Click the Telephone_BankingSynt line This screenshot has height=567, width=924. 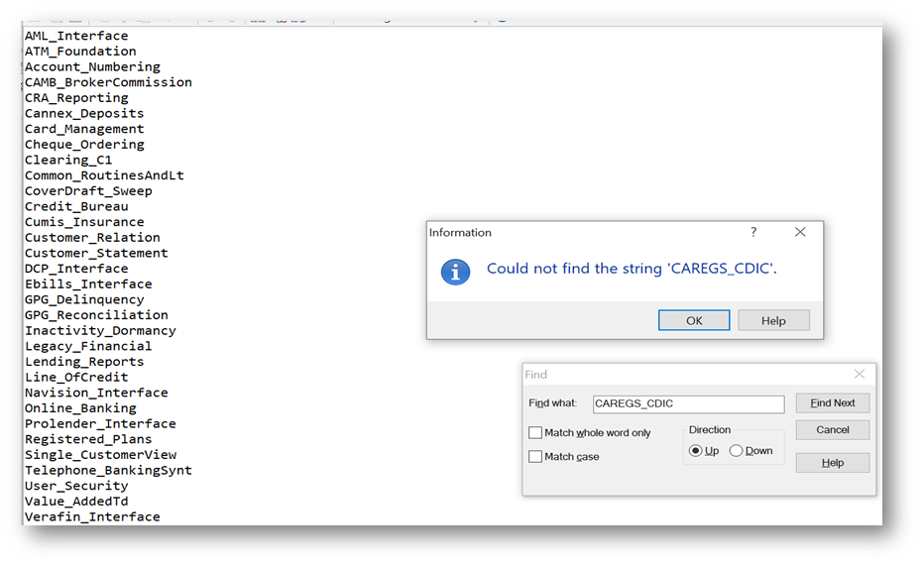tap(108, 470)
